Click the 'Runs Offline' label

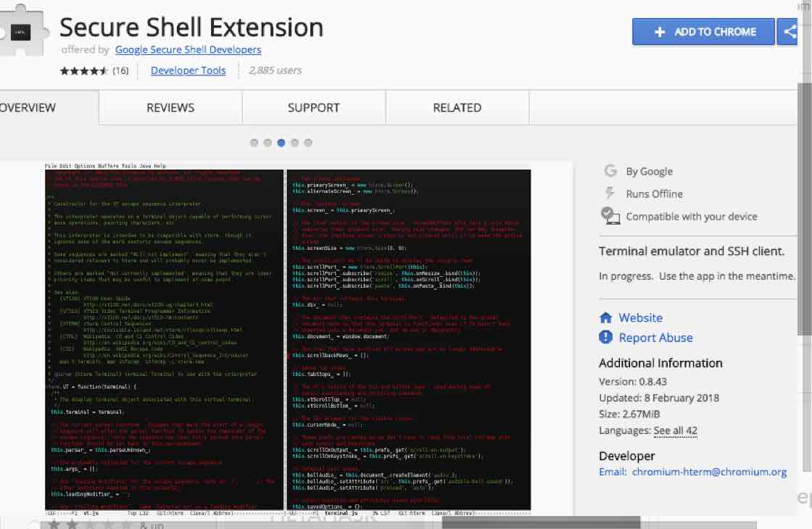(x=655, y=194)
